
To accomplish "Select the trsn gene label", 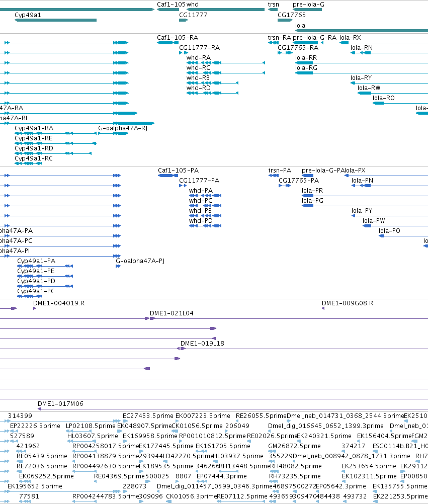I will pyautogui.click(x=274, y=5).
